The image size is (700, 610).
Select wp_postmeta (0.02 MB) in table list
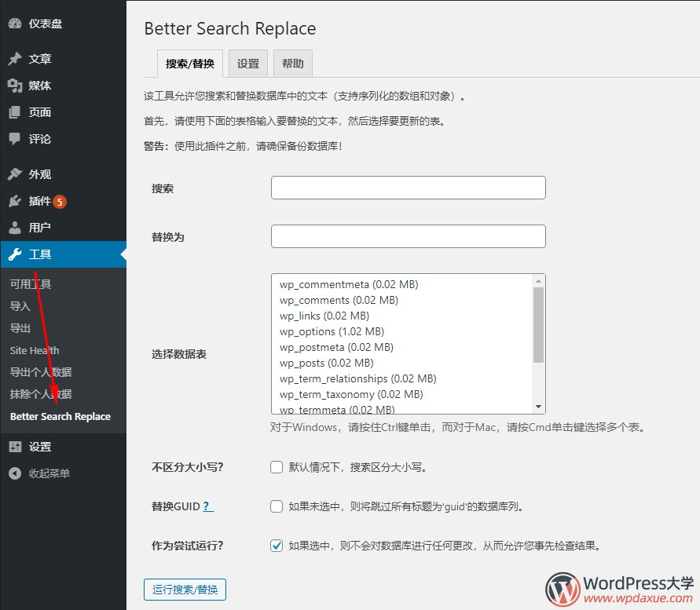(x=336, y=347)
